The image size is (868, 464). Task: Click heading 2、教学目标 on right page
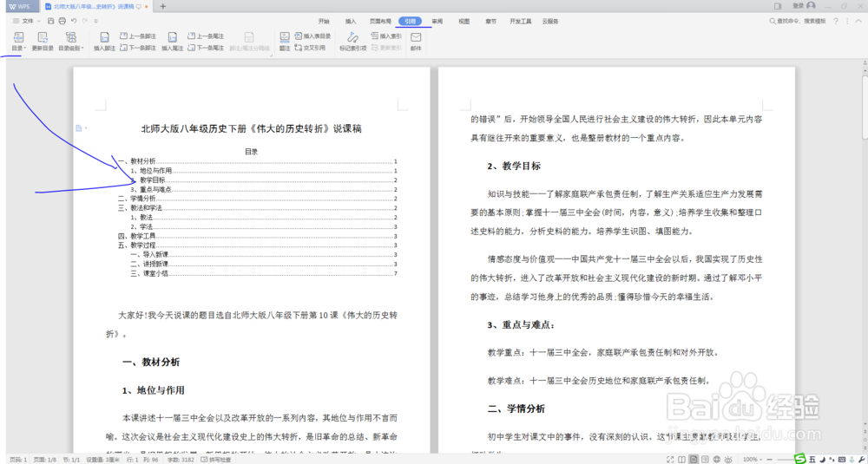[x=514, y=166]
